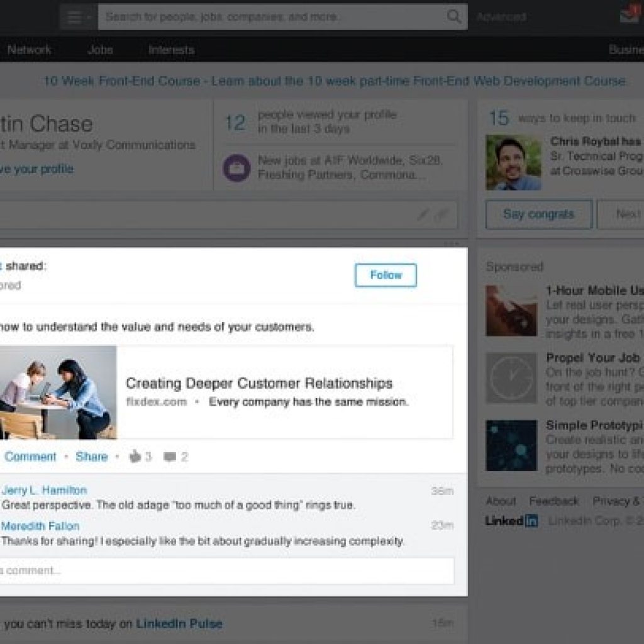Viewport: 644px width, 644px height.
Task: Click the search magnifier icon
Action: point(453,16)
